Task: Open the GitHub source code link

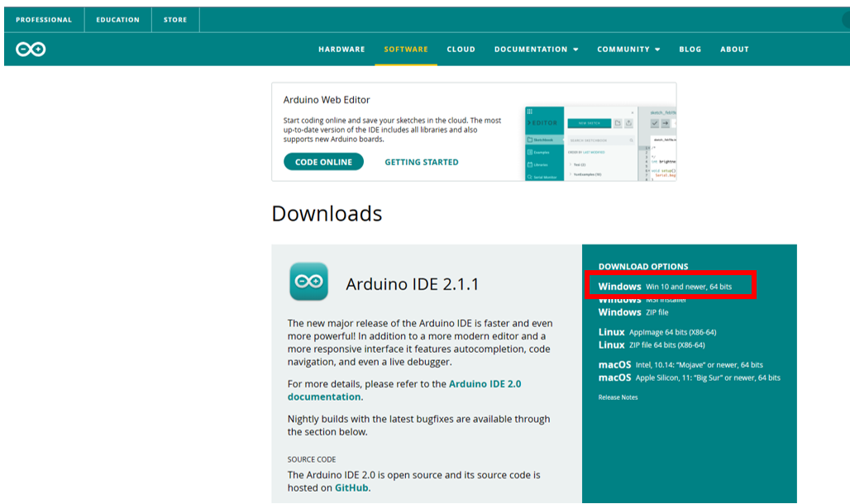Action: [351, 487]
